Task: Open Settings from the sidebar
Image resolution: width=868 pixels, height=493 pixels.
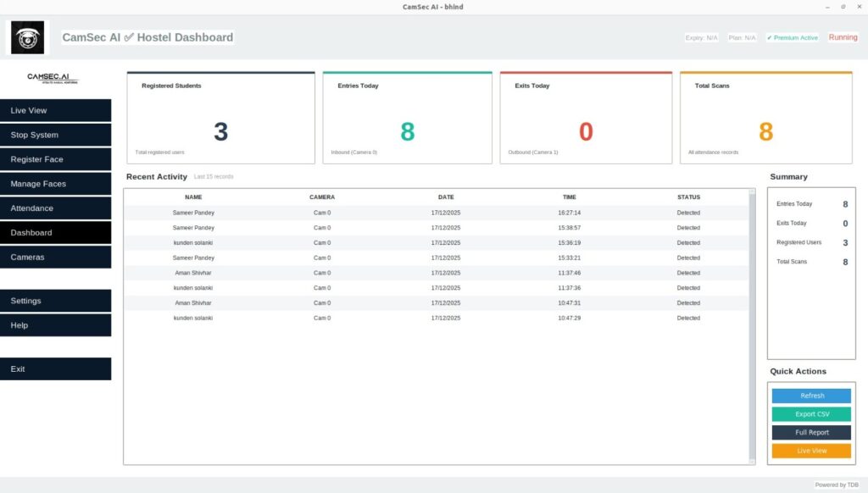Action: point(55,301)
